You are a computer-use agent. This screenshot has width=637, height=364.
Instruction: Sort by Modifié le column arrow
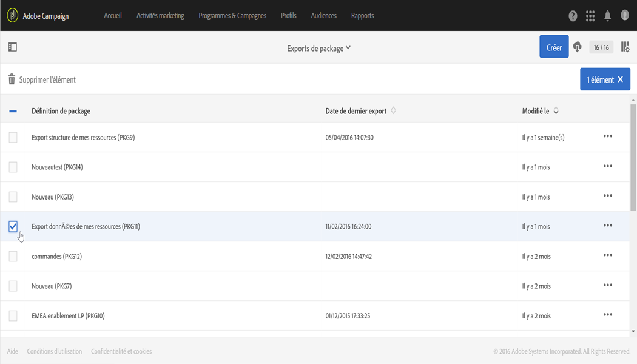[556, 111]
